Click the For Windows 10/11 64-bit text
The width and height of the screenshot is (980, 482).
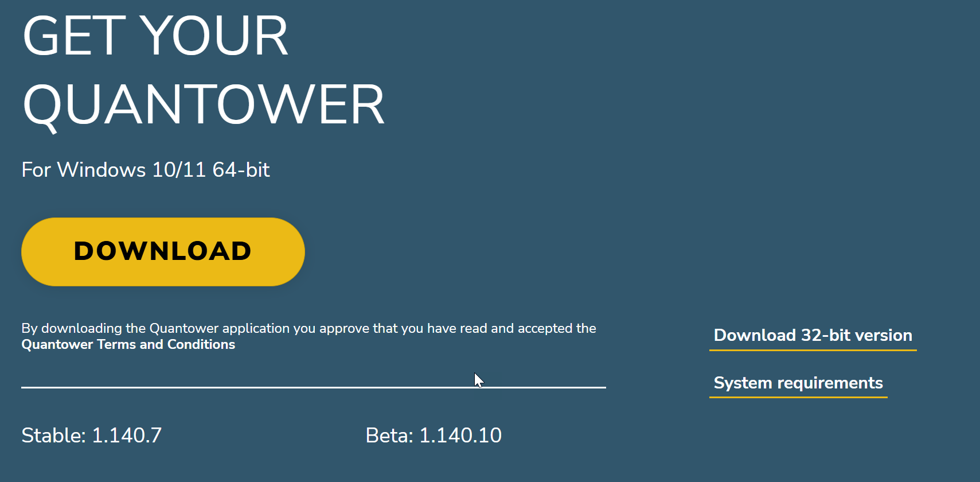click(146, 170)
